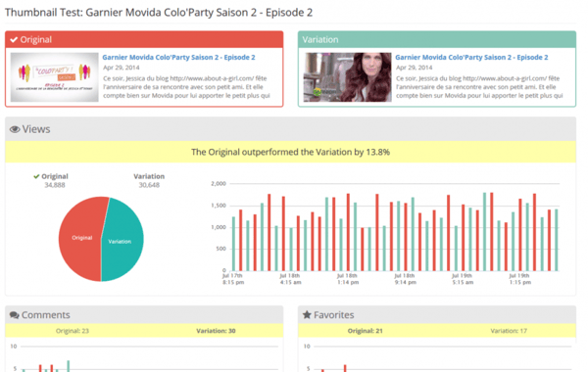Click the eye icon beside Views

tap(15, 129)
